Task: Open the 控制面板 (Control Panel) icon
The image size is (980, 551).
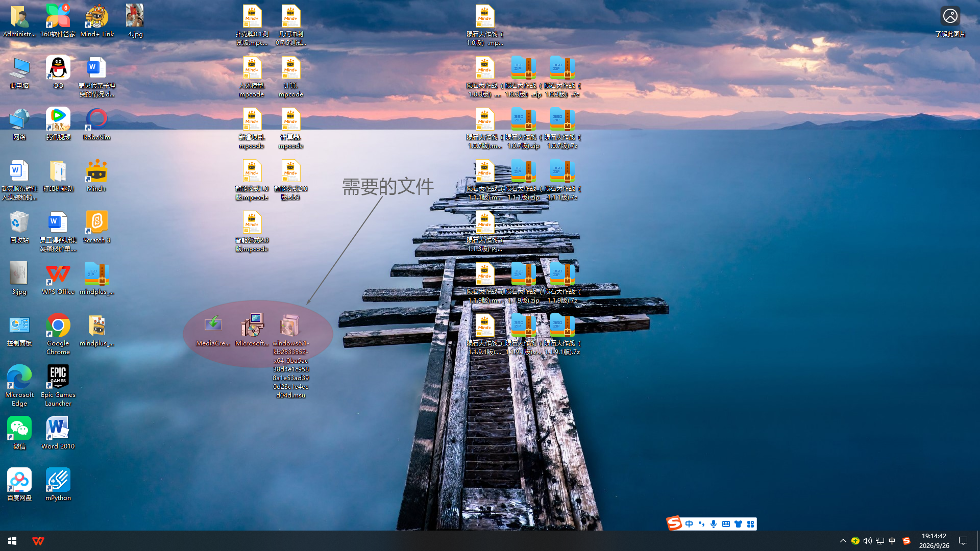Action: (19, 330)
